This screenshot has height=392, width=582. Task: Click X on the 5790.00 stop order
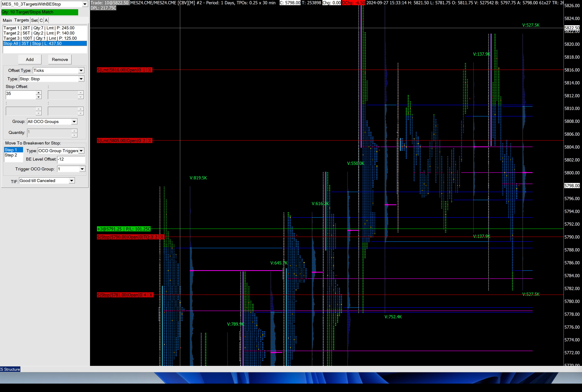(162, 237)
